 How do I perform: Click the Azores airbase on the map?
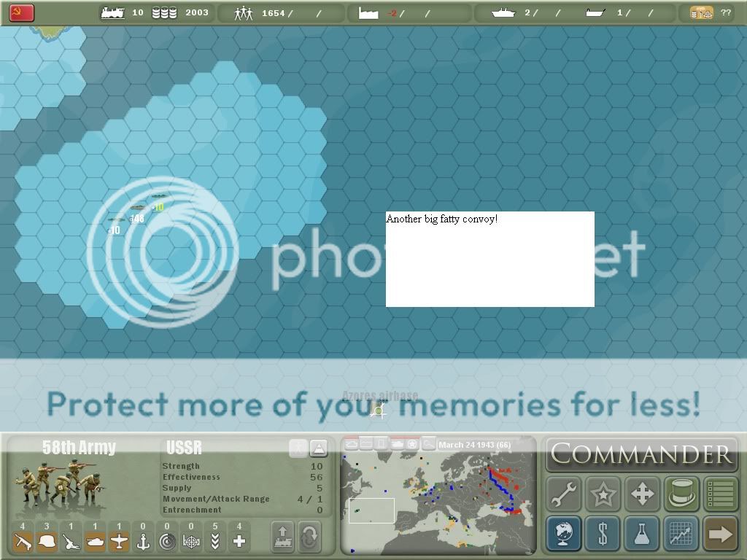click(379, 411)
